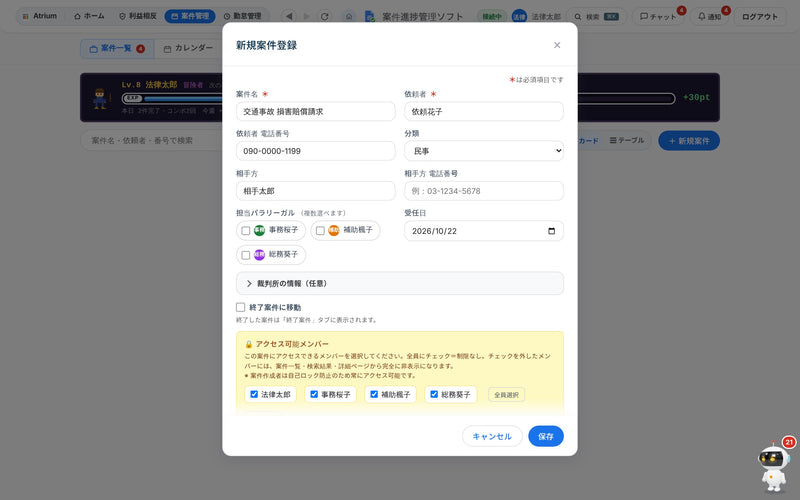This screenshot has width=800, height=500.
Task: Close the 新規案件登録 dialog with the X
Action: tap(557, 45)
